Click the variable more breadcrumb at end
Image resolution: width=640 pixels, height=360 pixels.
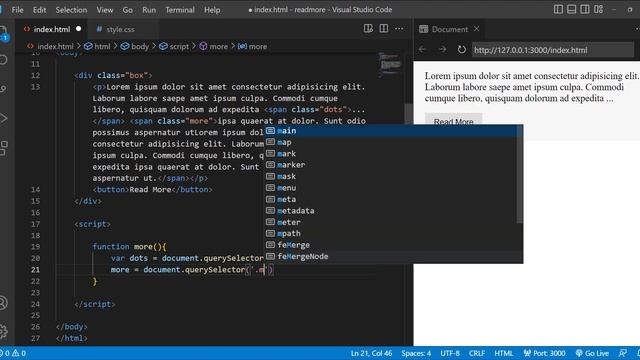(252, 47)
